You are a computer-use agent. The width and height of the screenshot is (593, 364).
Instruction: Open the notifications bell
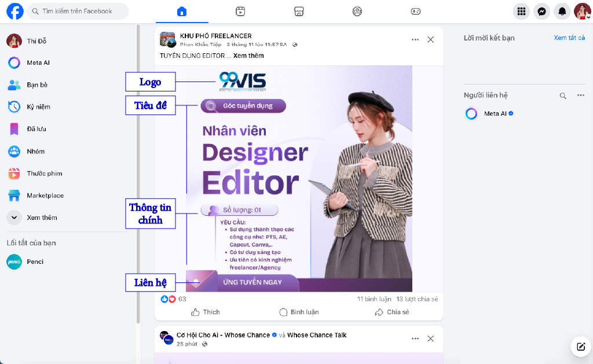562,12
